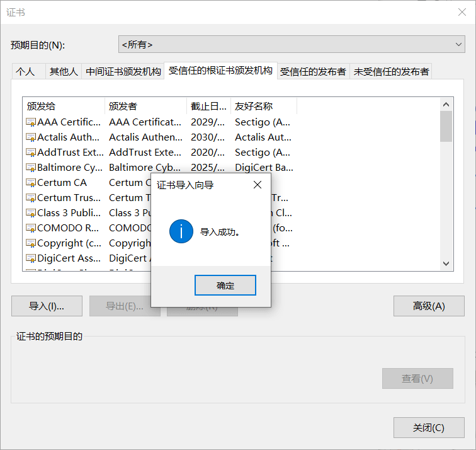Click the issuer cell AAA Certificat...
Viewport: 476px width, 450px height.
point(145,122)
